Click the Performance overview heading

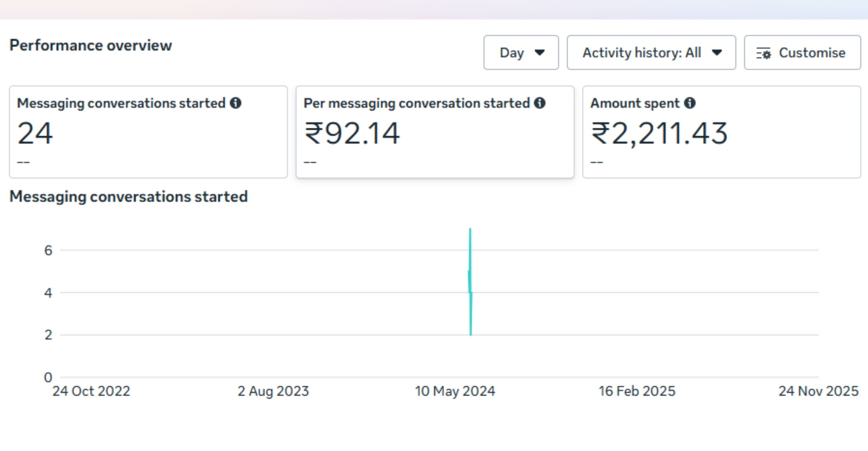pos(91,45)
